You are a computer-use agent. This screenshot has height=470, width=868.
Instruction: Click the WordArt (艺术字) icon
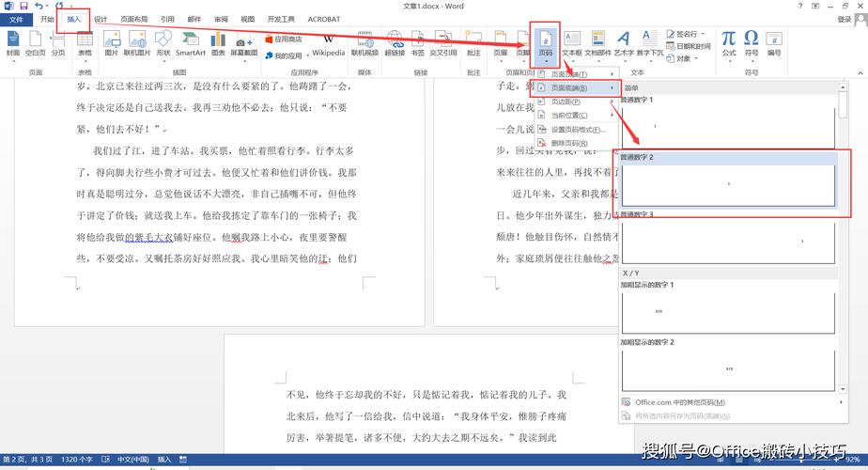coord(624,44)
